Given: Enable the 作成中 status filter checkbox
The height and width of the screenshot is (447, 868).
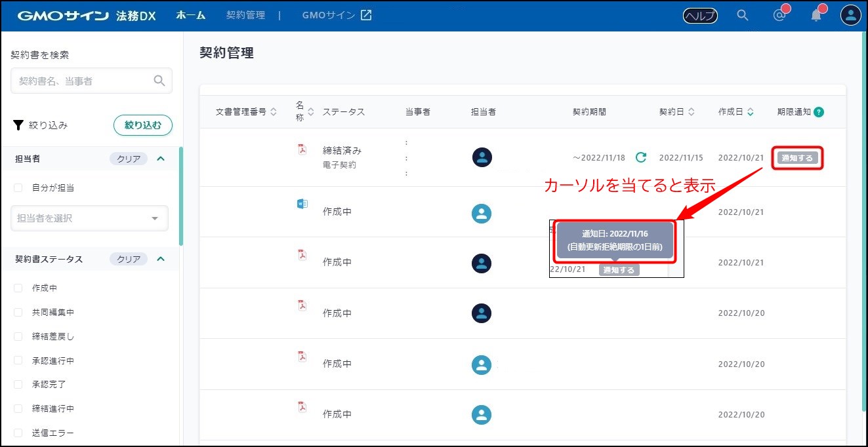Looking at the screenshot, I should point(18,288).
